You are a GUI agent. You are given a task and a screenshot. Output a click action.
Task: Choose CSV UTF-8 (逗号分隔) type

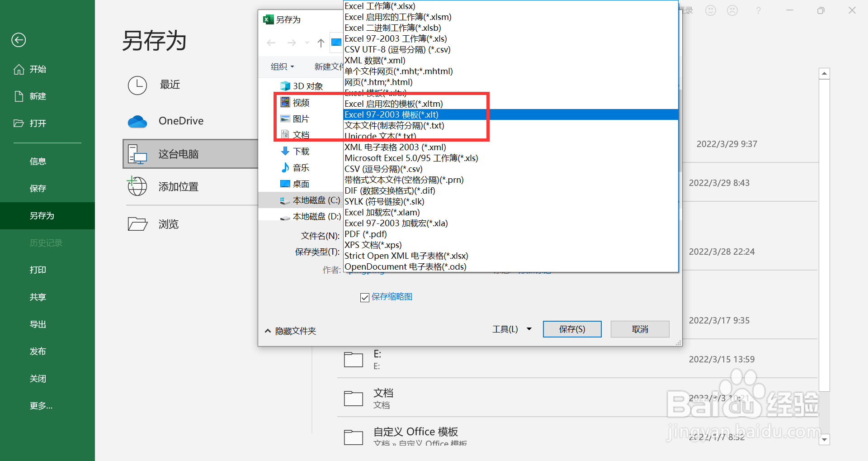(511, 49)
